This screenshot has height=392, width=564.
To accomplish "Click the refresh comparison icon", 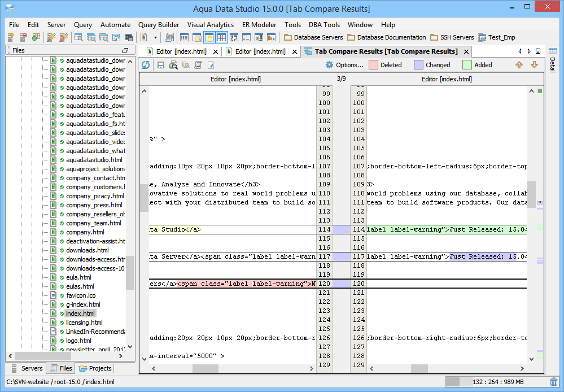I will pyautogui.click(x=146, y=65).
